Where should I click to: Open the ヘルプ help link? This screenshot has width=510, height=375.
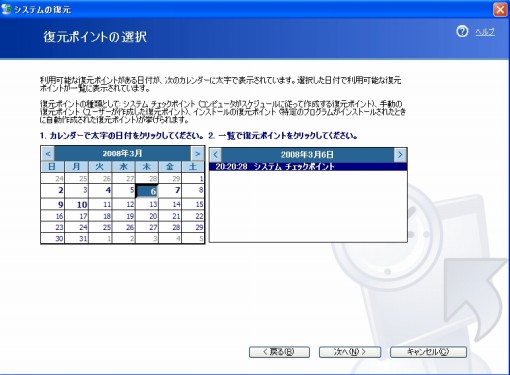coord(485,32)
